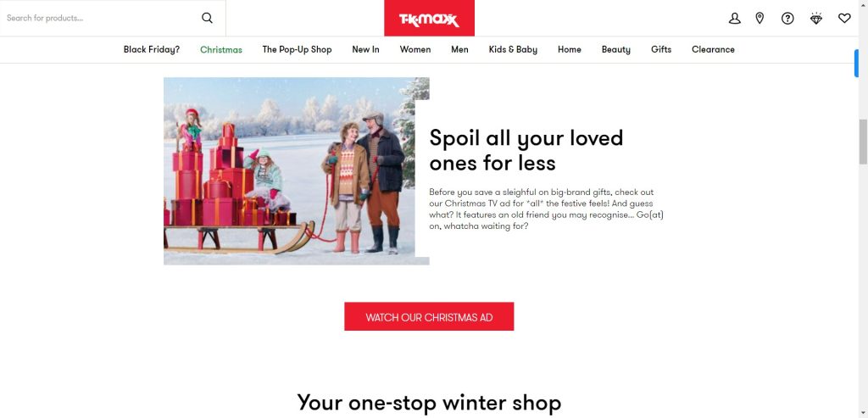Screen dimensions: 868x418
Task: Open the Clearance section
Action: [713, 49]
